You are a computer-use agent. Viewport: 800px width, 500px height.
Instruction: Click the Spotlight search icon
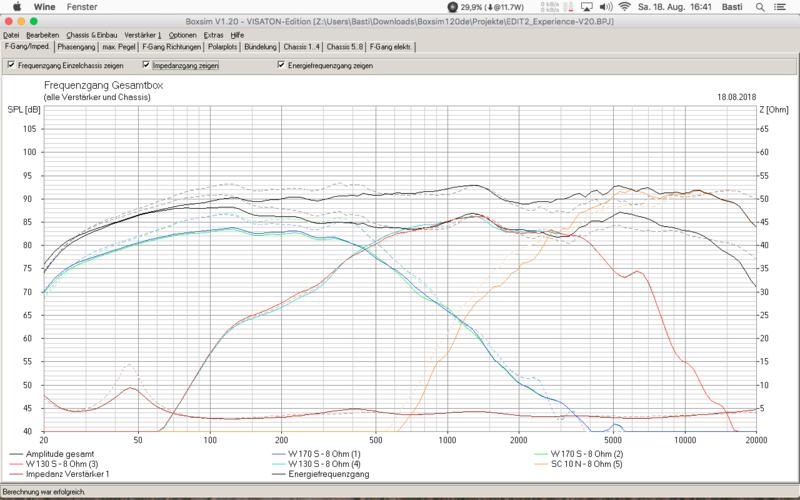763,7
